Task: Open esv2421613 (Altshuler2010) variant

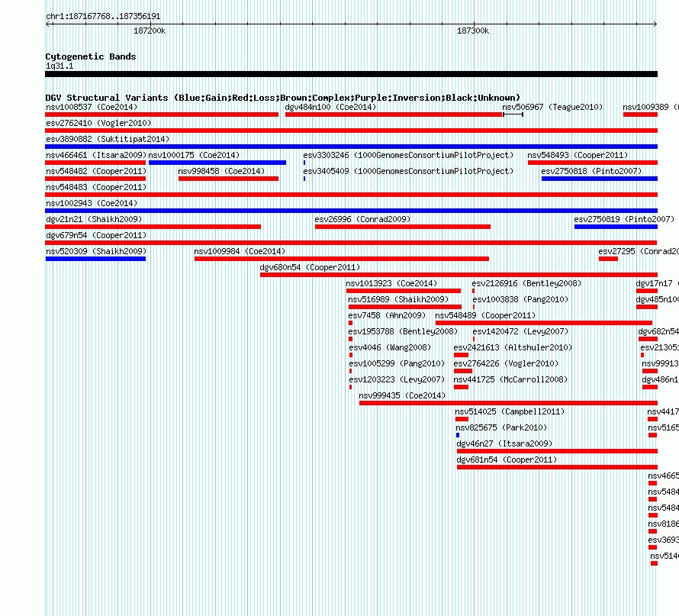Action: pos(513,347)
